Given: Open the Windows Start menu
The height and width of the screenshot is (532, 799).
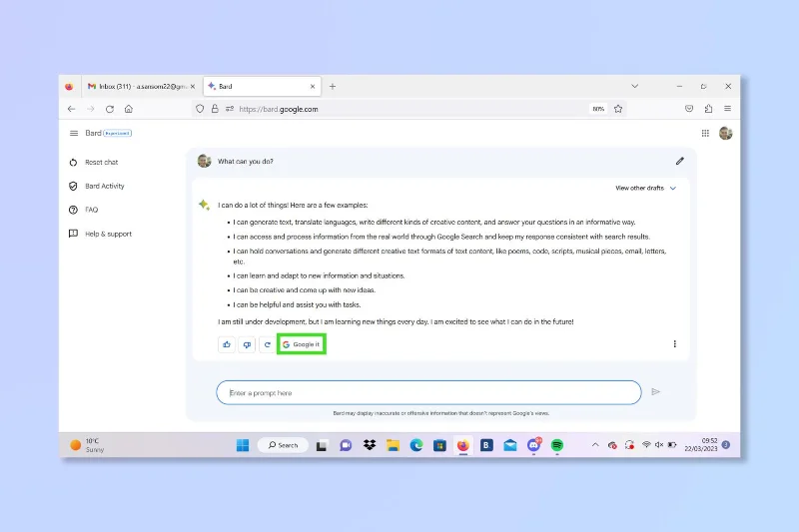Looking at the screenshot, I should [x=243, y=445].
